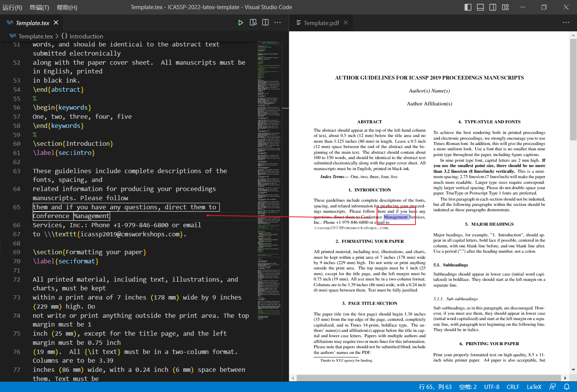This screenshot has width=577, height=392.
Task: Click the PDF title AUTHOR GUIDELINES heading
Action: click(x=429, y=78)
